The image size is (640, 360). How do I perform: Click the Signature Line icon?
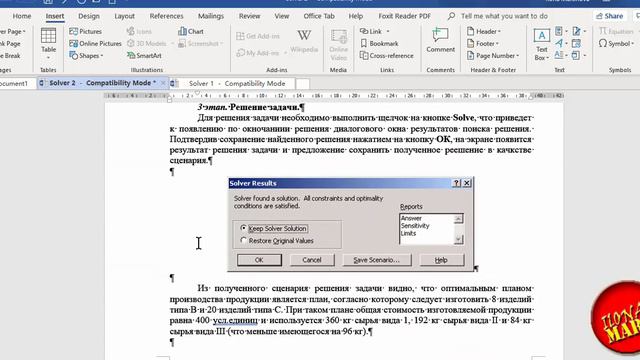[576, 31]
